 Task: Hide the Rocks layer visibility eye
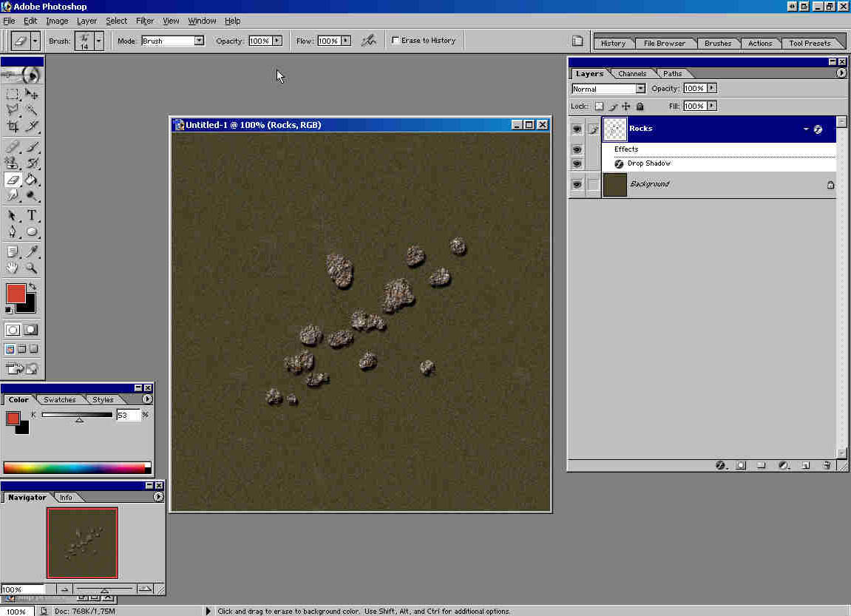coord(577,129)
